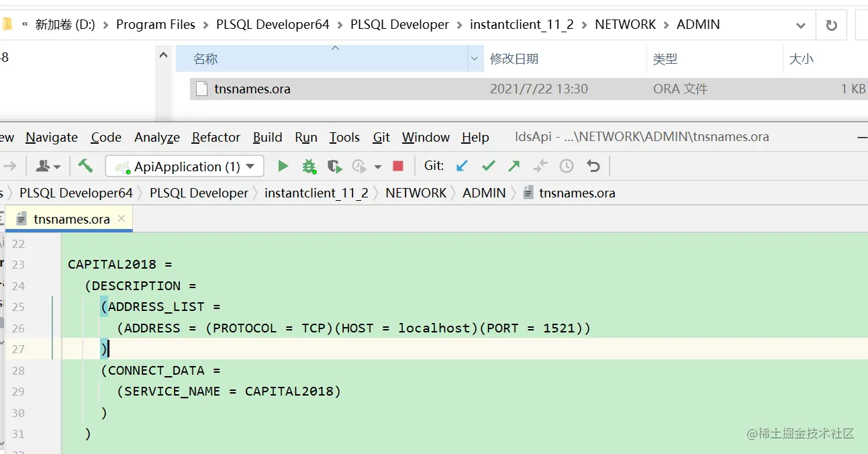Open Run menu
868x454 pixels.
point(306,137)
